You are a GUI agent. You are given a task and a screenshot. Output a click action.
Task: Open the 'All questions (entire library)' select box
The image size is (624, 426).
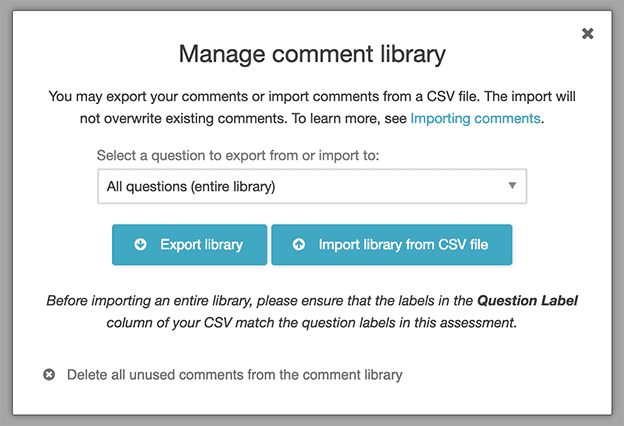point(300,186)
